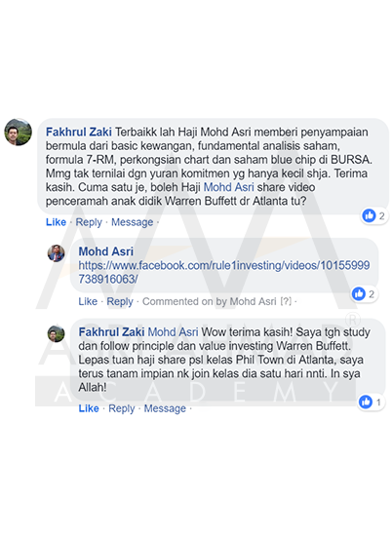The height and width of the screenshot is (538, 392).
Task: Click the thumbs-up reaction icon on first comment
Action: pyautogui.click(x=369, y=215)
